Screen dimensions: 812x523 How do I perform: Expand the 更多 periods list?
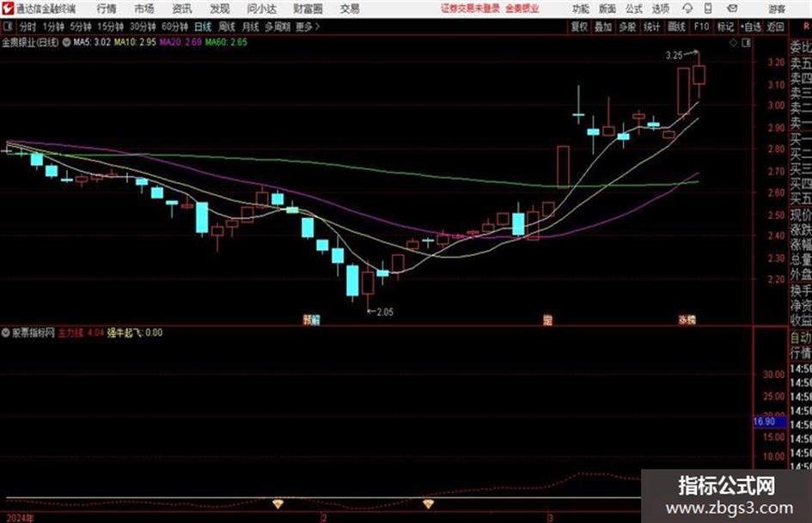pos(308,27)
